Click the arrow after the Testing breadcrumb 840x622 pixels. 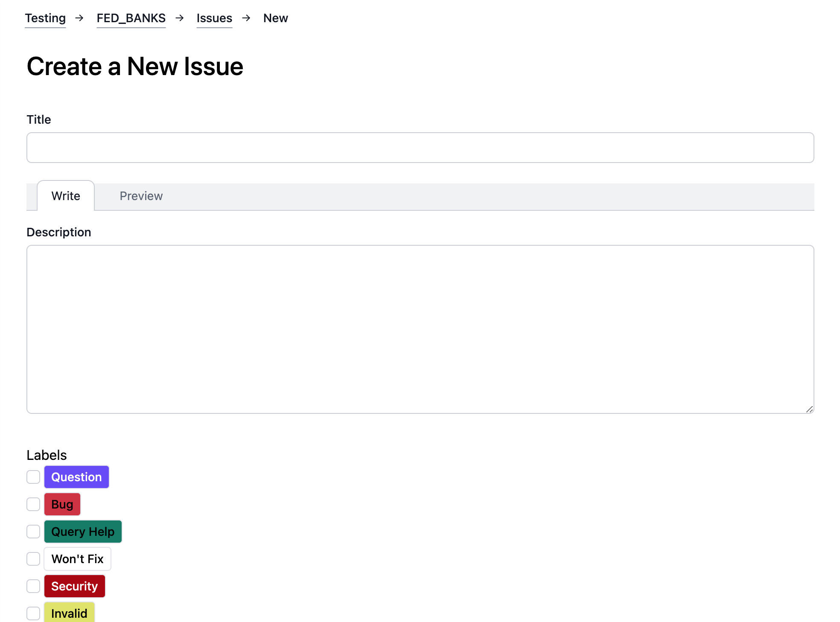(79, 18)
